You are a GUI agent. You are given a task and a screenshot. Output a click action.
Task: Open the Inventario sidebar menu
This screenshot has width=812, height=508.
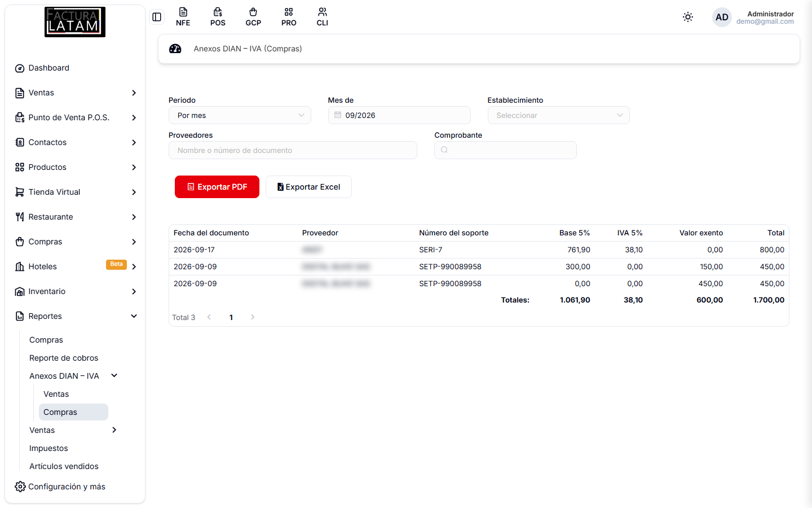tap(76, 291)
